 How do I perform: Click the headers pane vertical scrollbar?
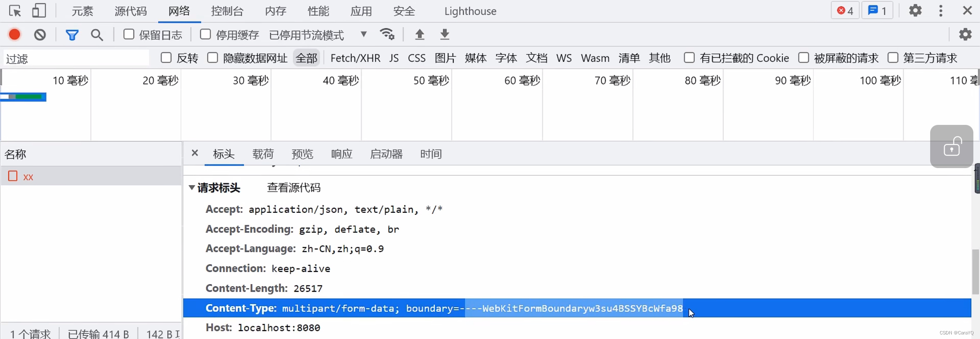[x=975, y=272]
